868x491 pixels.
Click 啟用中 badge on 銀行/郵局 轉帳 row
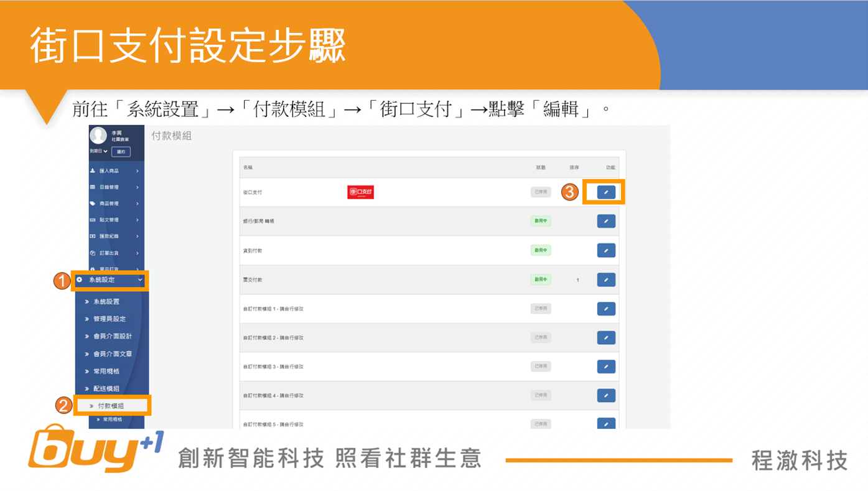540,221
